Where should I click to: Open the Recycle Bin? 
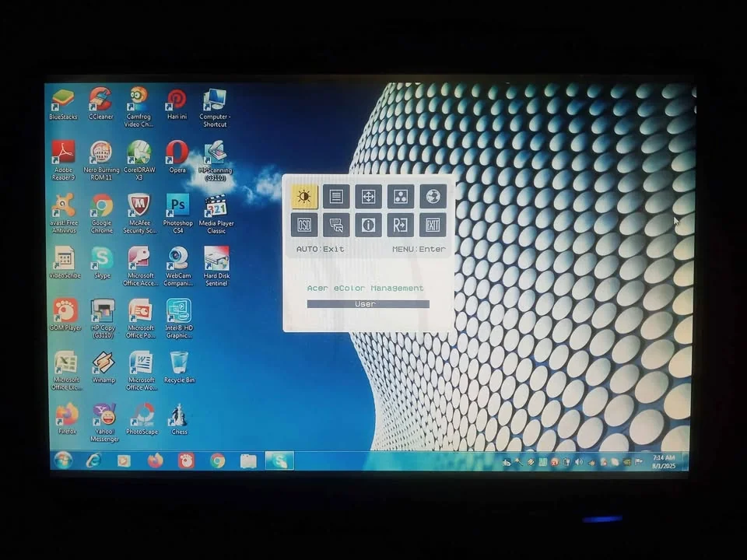click(179, 367)
